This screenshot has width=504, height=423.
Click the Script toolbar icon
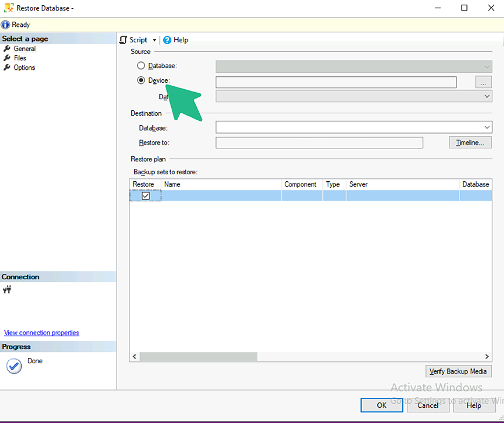coord(124,40)
